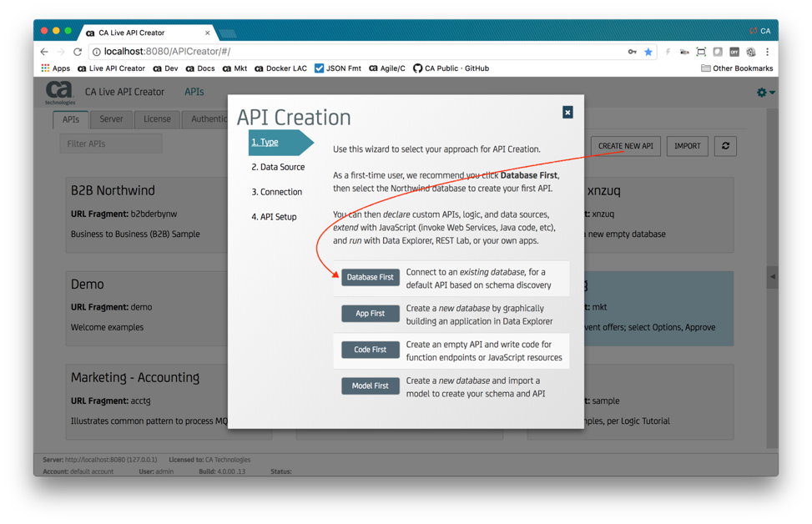The width and height of the screenshot is (812, 524).
Task: Go back in browser history
Action: coord(44,52)
